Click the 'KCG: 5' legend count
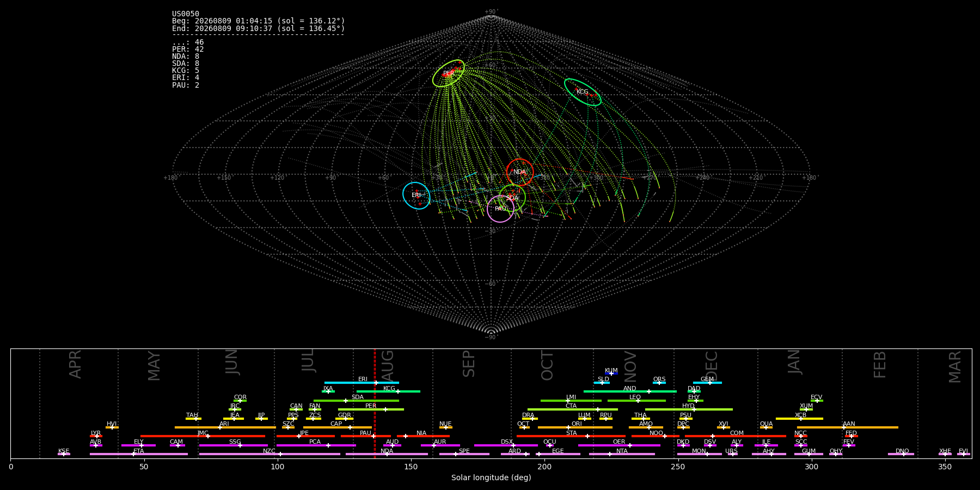The width and height of the screenshot is (980, 490). pos(186,71)
